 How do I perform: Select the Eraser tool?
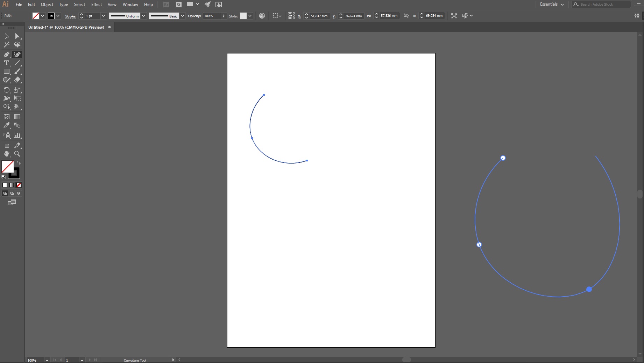click(x=17, y=80)
